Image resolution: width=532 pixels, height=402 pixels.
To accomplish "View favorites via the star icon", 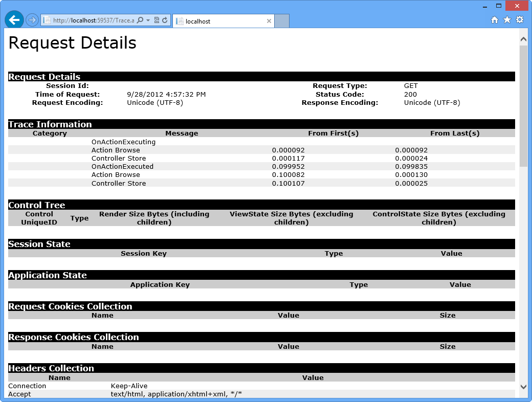I will (507, 19).
